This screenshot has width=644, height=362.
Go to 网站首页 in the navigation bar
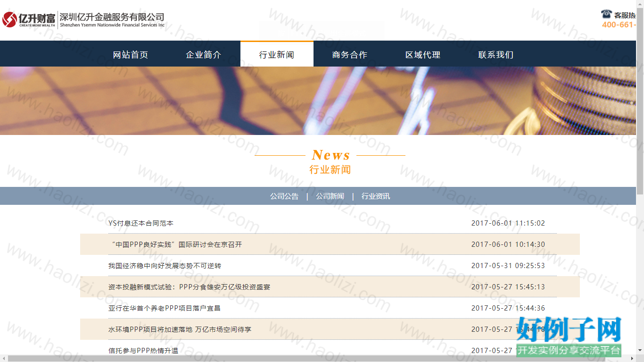[131, 55]
